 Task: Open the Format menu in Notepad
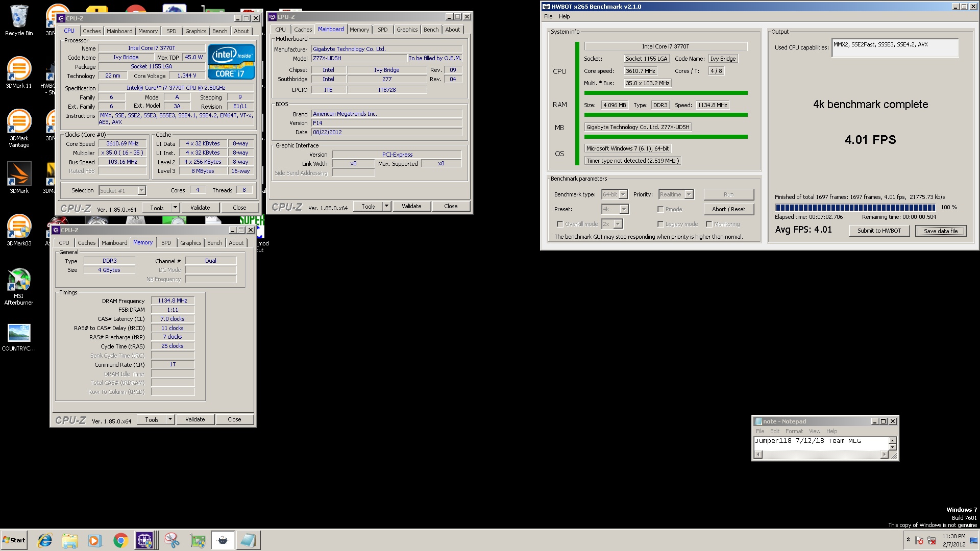click(x=794, y=431)
